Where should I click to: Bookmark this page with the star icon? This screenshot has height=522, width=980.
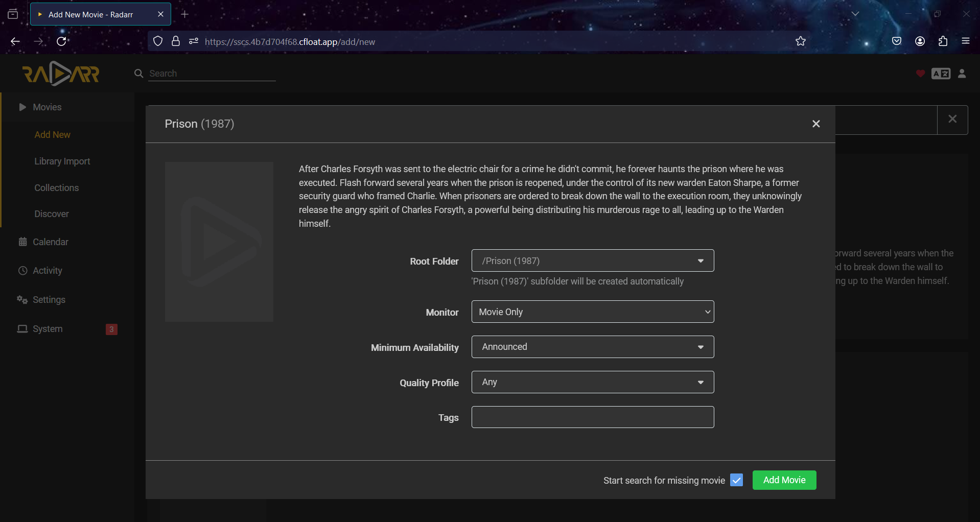tap(801, 41)
